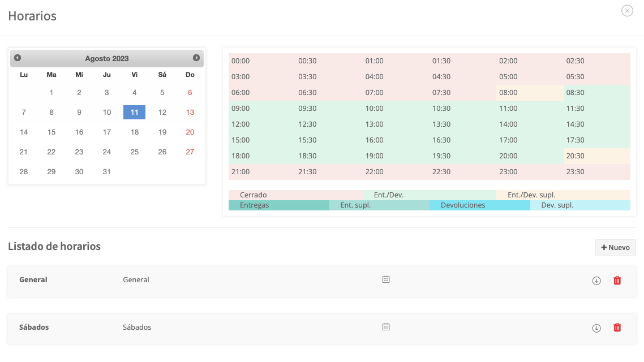Select August 18 Friday
This screenshot has height=362, width=644.
pyautogui.click(x=134, y=132)
